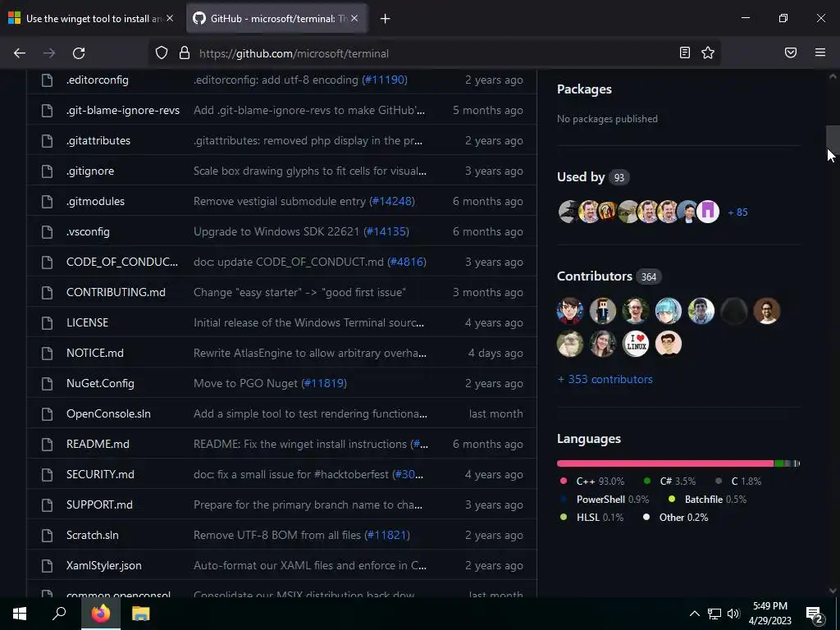
Task: Click the C++ 93.0% language link
Action: (592, 481)
